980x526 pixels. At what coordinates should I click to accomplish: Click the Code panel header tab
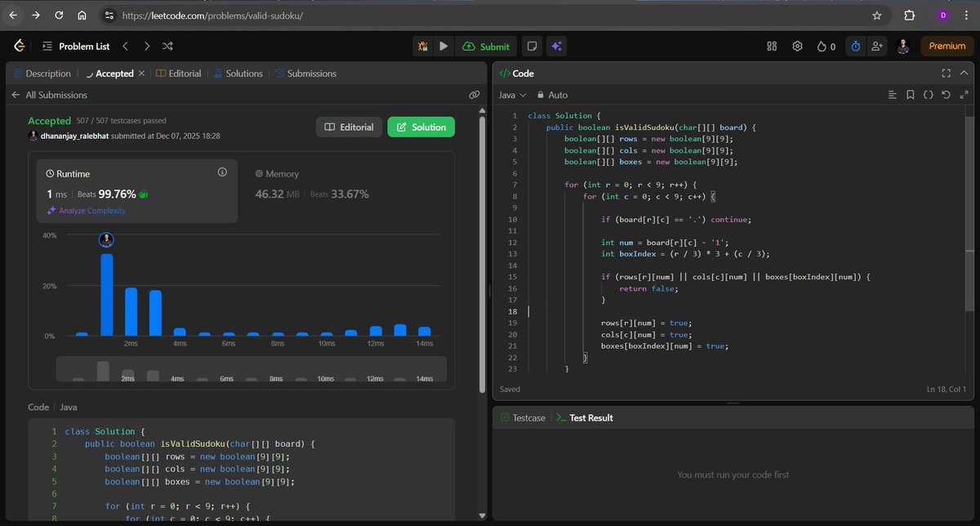[x=516, y=74]
